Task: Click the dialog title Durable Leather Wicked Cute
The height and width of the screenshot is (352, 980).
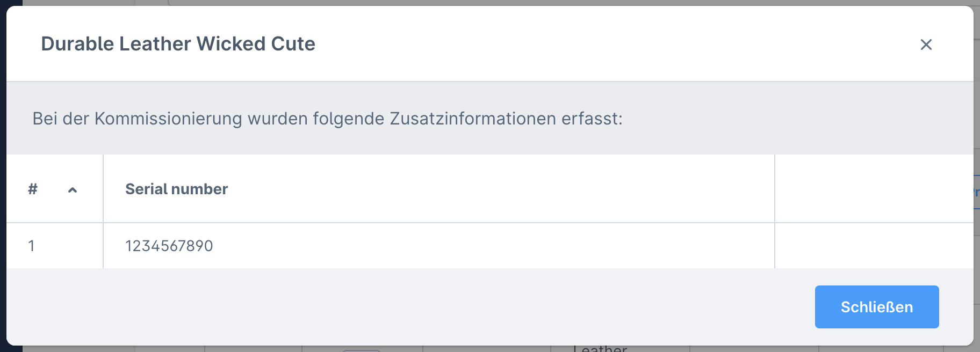Action: click(179, 44)
